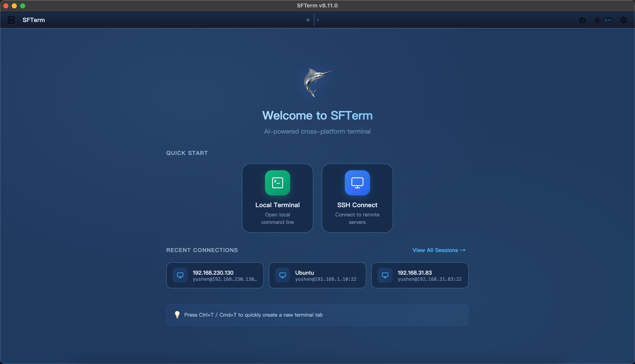This screenshot has width=635, height=364.
Task: Select the SFTerm title tab
Action: 34,20
